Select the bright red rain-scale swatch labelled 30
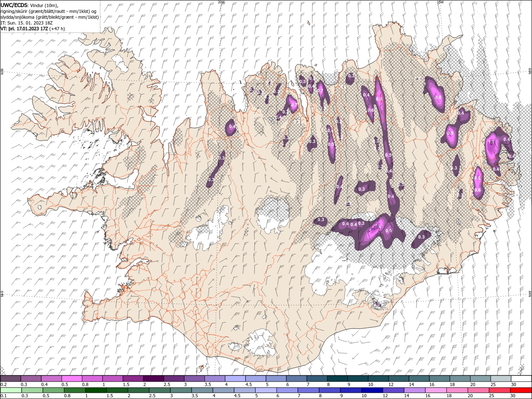Screen dimensions: 532x399 click(521, 390)
